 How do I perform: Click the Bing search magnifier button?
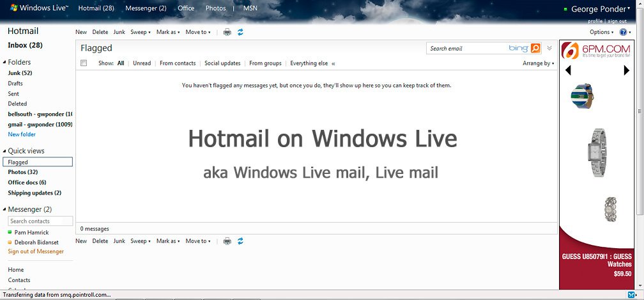pyautogui.click(x=535, y=48)
